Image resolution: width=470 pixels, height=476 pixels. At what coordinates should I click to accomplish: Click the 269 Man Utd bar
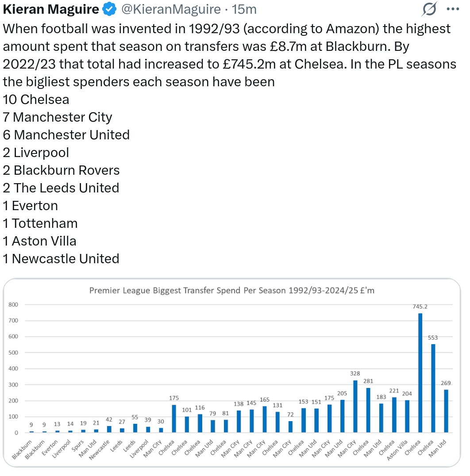point(446,411)
